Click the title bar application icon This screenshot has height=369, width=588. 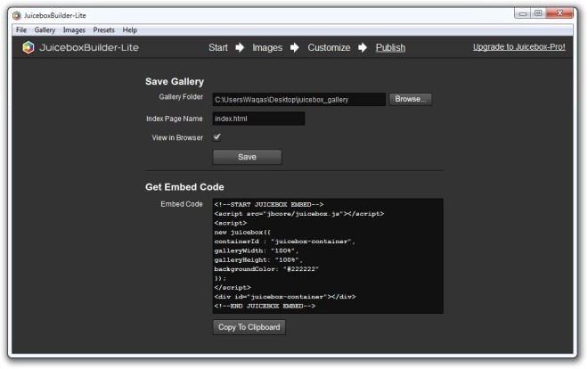tap(17, 15)
